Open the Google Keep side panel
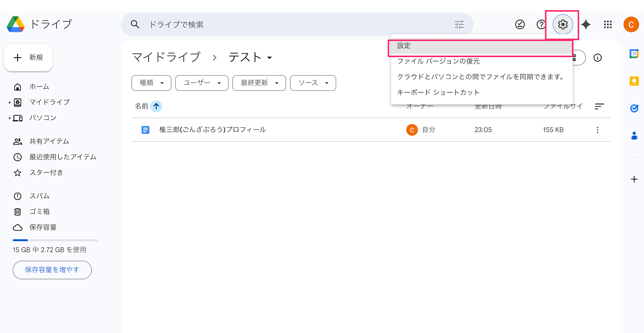The height and width of the screenshot is (333, 644). click(634, 81)
